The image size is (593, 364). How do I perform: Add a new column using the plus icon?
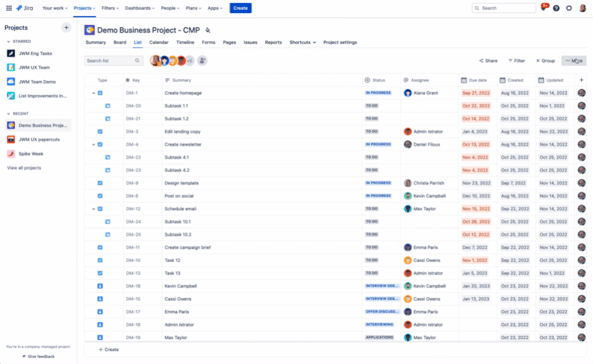[582, 80]
